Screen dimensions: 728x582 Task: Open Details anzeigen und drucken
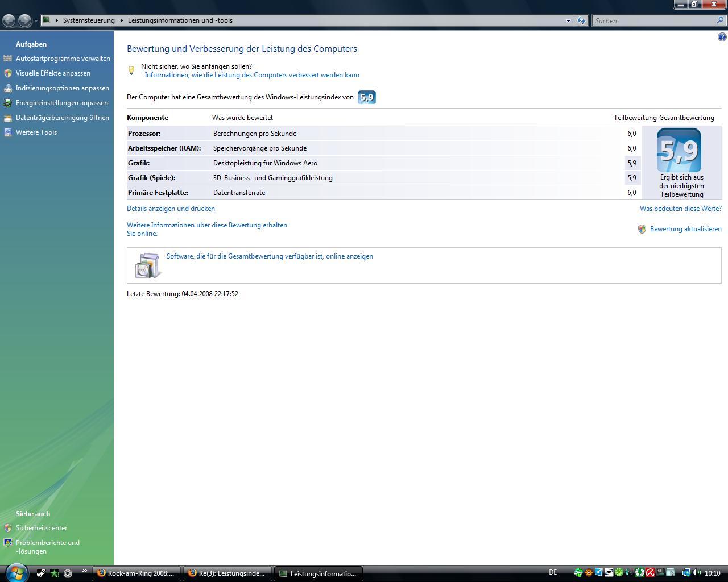171,209
